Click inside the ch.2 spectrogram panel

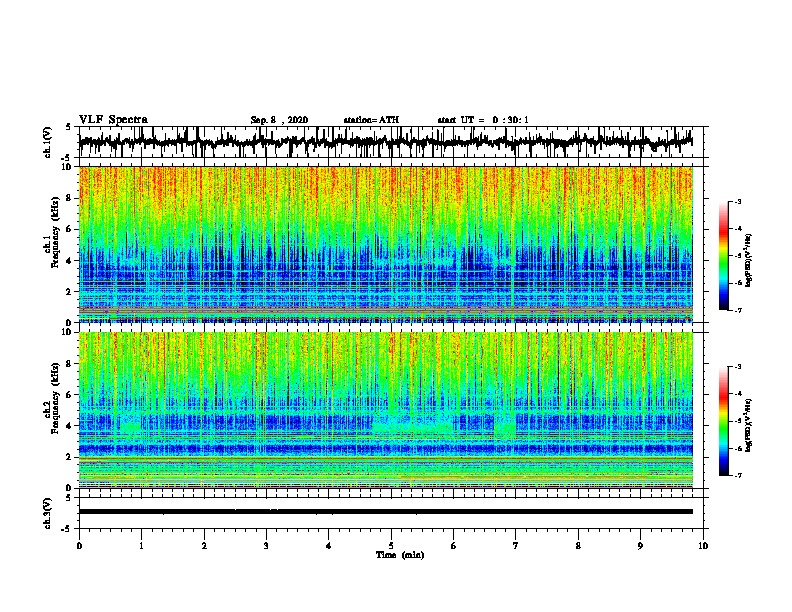pyautogui.click(x=386, y=410)
